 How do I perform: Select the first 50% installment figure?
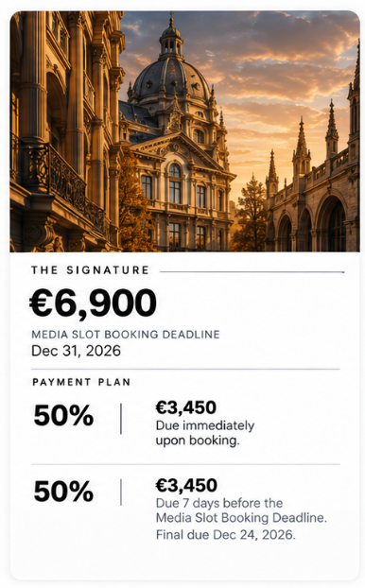(63, 416)
